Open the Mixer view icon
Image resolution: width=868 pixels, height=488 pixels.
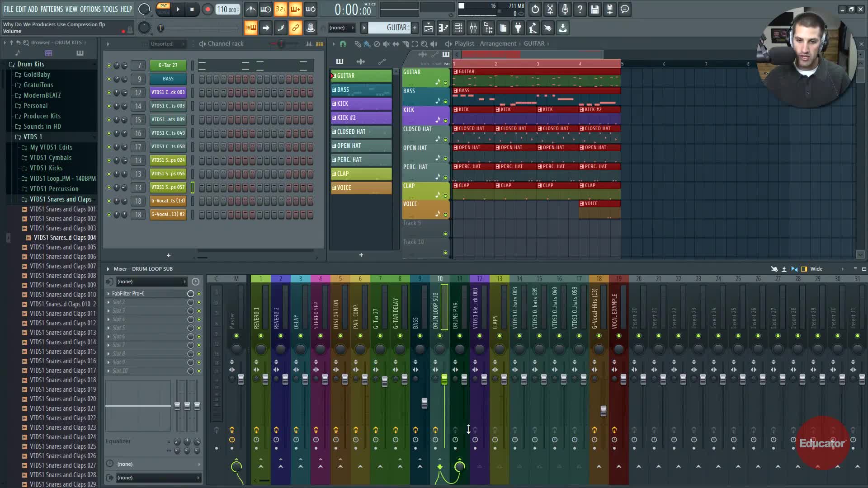(473, 28)
